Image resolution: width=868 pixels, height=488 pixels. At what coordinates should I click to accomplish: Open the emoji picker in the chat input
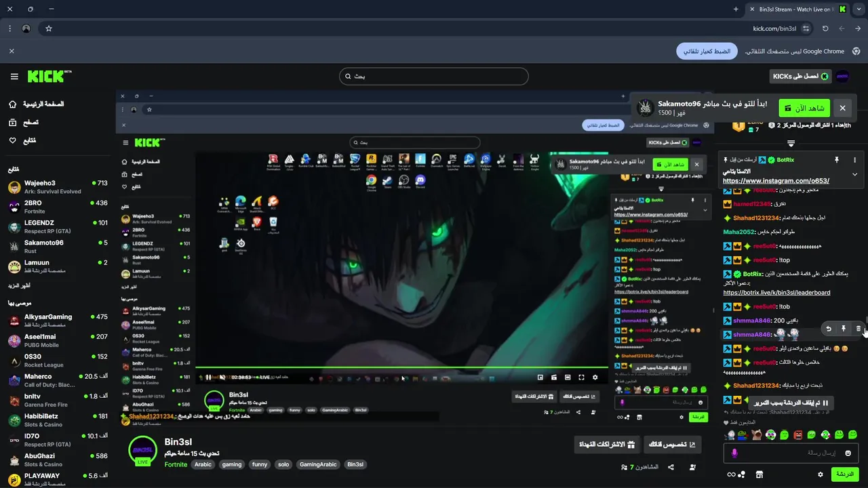tap(848, 453)
